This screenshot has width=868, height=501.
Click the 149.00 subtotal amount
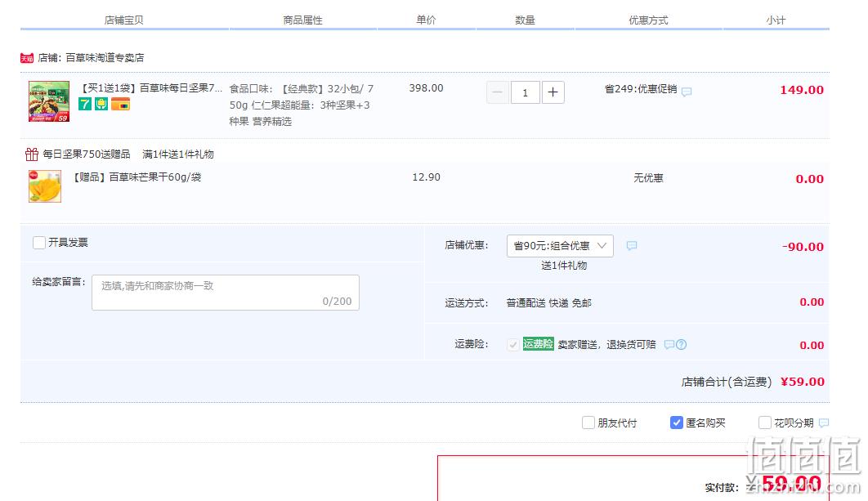coord(802,90)
